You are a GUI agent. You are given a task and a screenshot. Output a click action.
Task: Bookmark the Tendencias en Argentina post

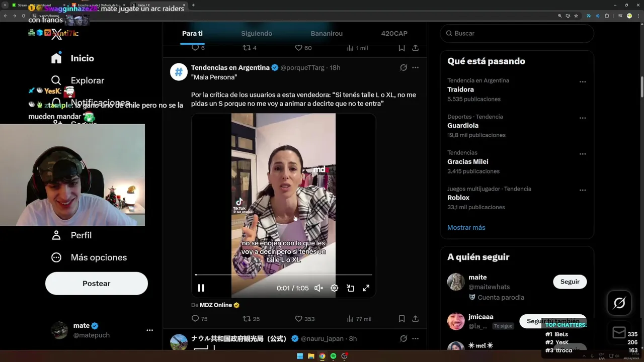click(401, 319)
